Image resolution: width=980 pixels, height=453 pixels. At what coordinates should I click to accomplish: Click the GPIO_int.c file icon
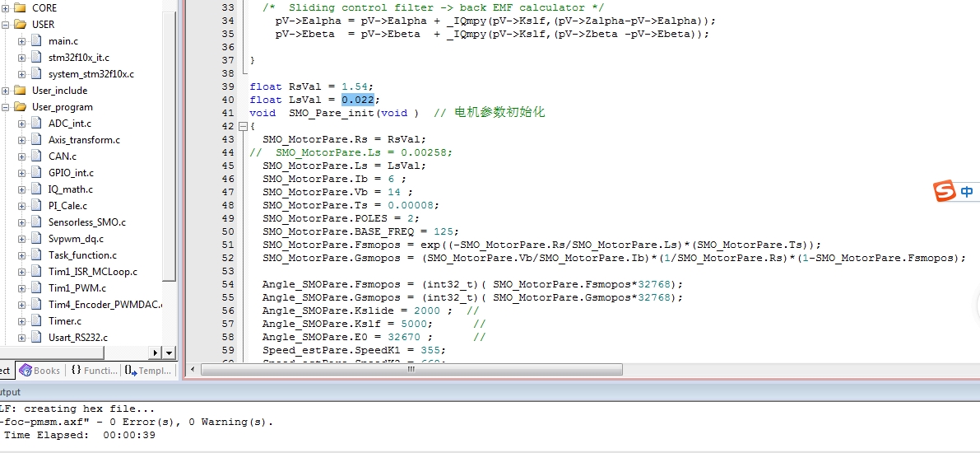(35, 173)
